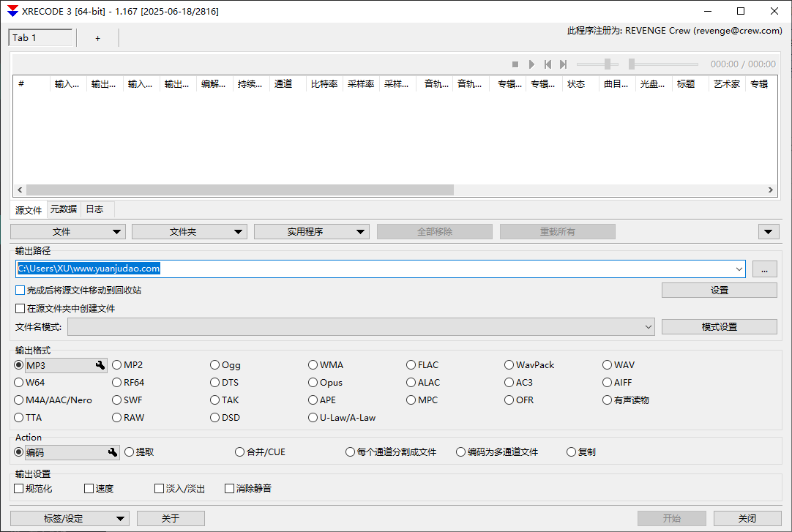This screenshot has width=792, height=532.
Task: Click the 重载所有 button
Action: (x=558, y=232)
